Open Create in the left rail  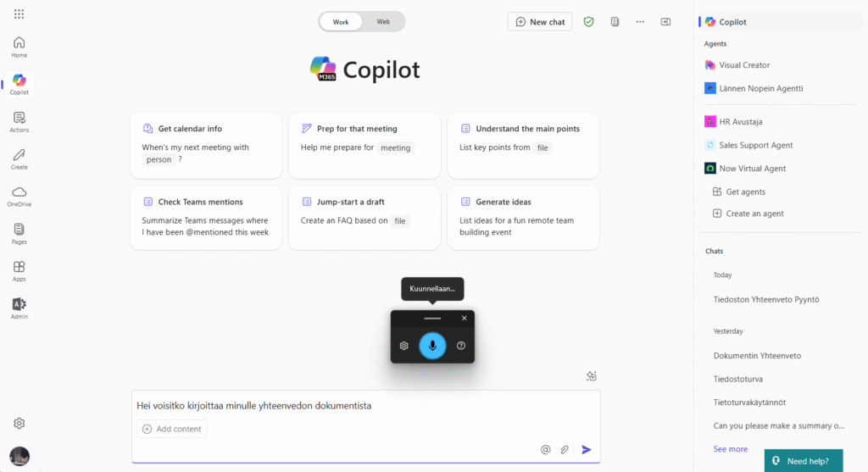tap(19, 159)
